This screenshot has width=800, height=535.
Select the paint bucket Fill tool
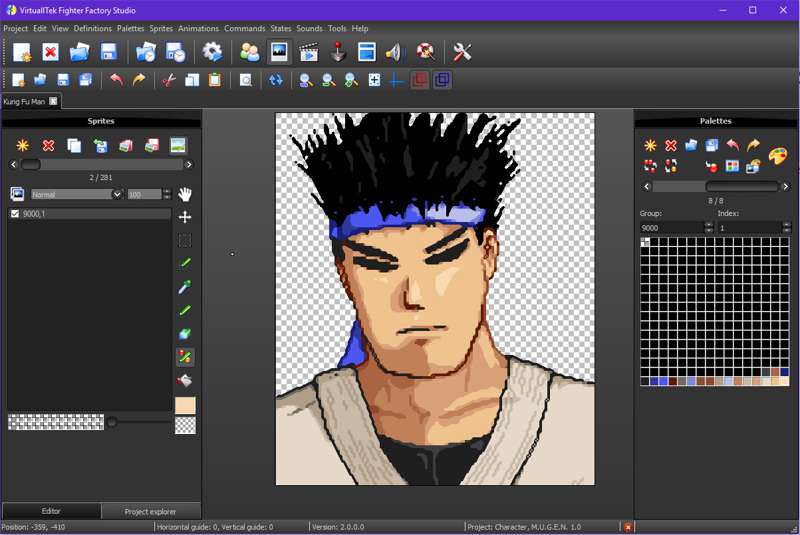pos(185,381)
